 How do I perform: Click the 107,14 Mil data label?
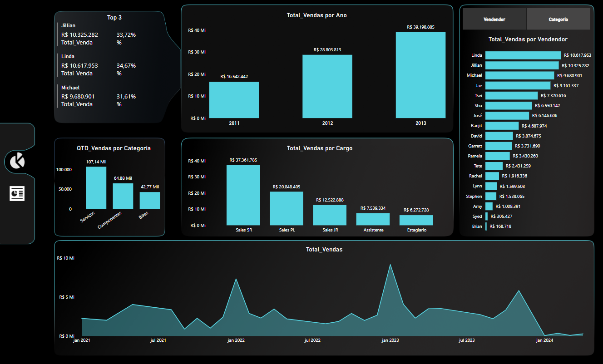[96, 162]
